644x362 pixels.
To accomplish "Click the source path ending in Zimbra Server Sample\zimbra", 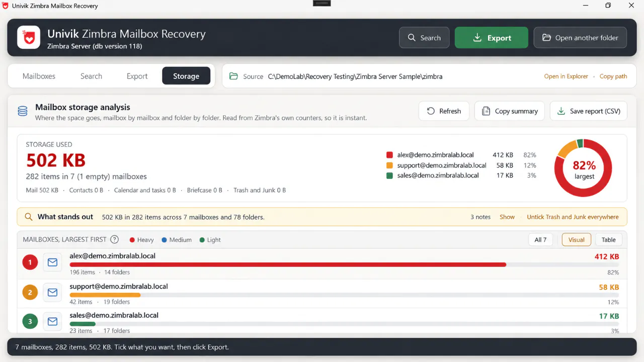I will tap(355, 76).
